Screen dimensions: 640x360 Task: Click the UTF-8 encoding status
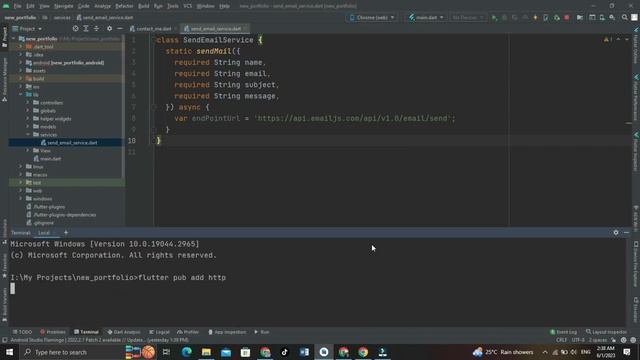tap(578, 340)
